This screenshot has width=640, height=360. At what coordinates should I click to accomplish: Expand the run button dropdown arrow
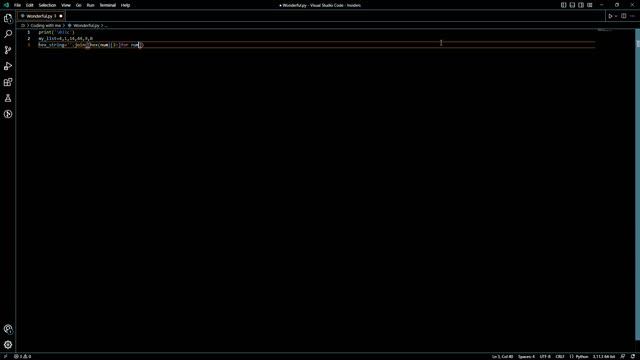click(616, 16)
